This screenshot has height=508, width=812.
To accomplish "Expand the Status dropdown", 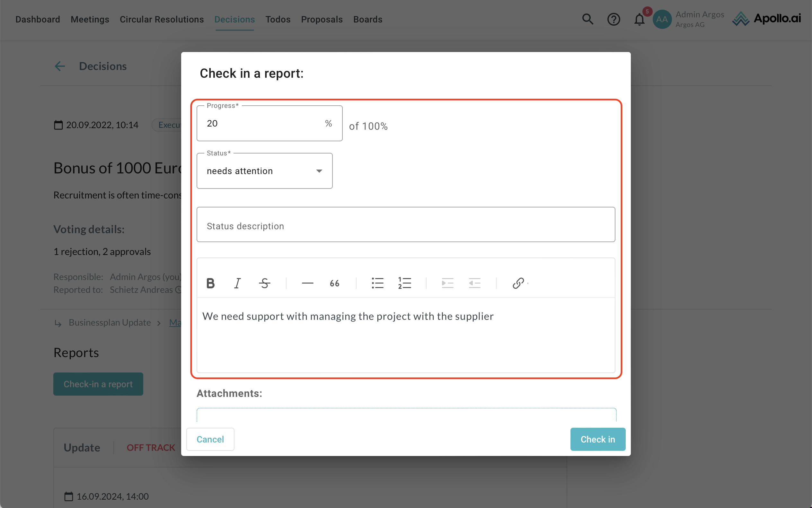I will [x=264, y=171].
